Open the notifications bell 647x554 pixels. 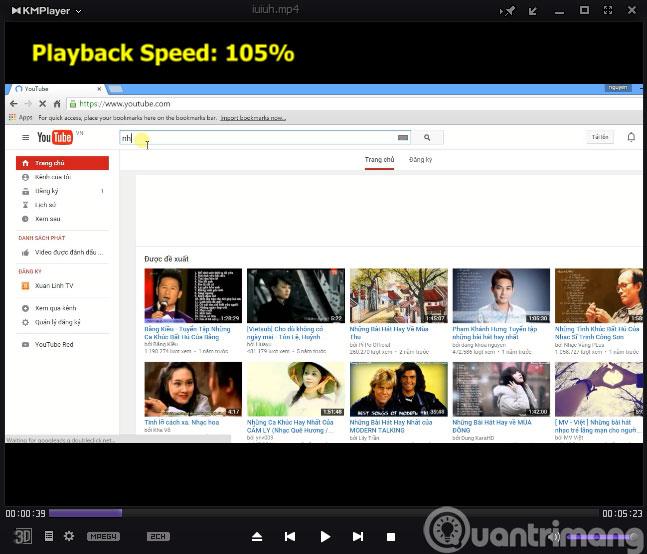click(631, 137)
